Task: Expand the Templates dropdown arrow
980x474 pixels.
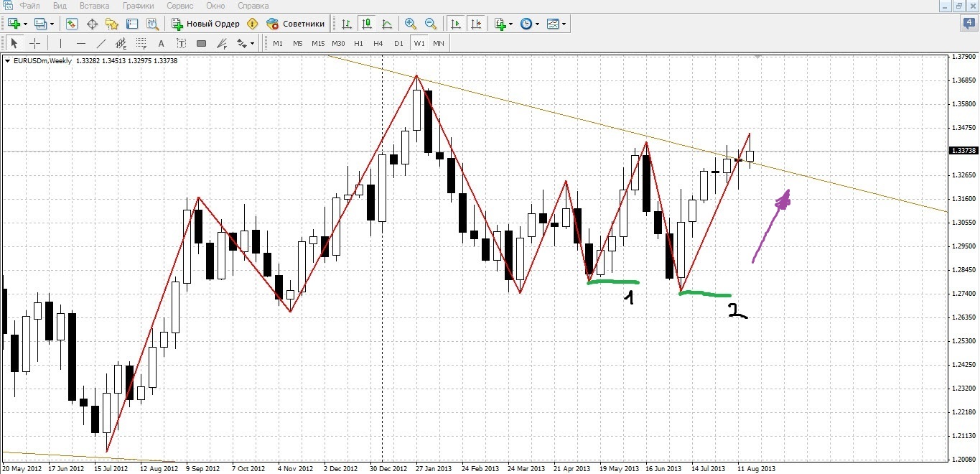Action: point(564,24)
